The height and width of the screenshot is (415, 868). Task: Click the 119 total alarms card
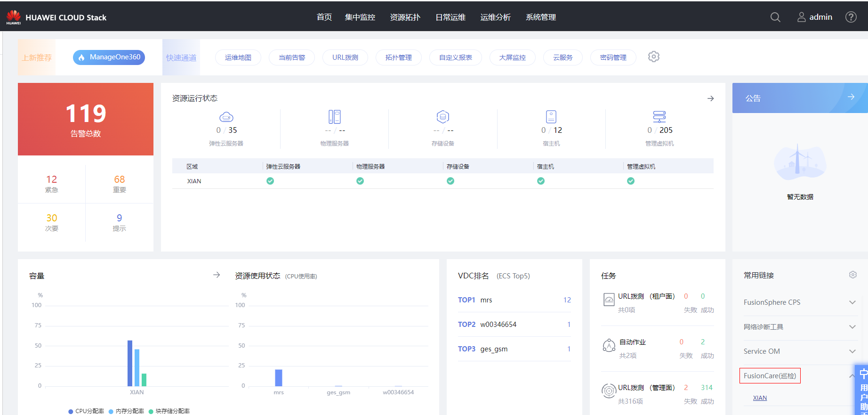tap(86, 119)
